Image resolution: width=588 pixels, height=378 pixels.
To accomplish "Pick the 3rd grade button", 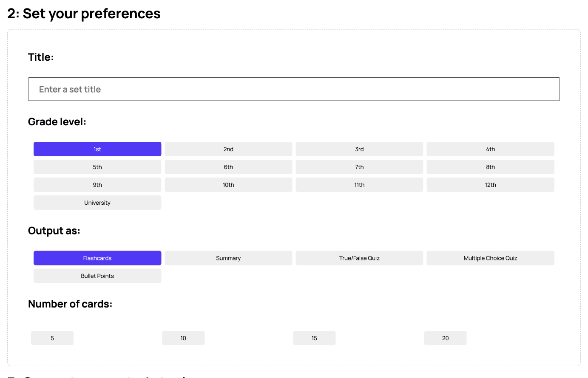I will pyautogui.click(x=359, y=149).
